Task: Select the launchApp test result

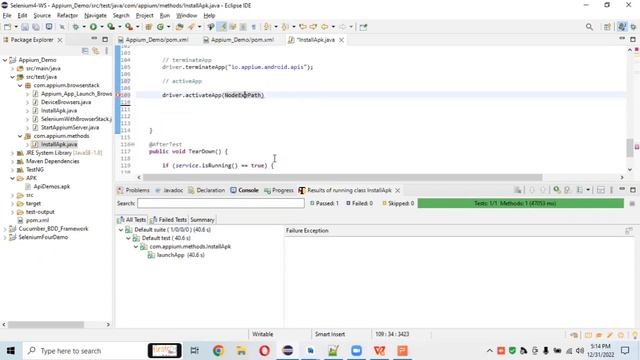Action: pos(176,255)
